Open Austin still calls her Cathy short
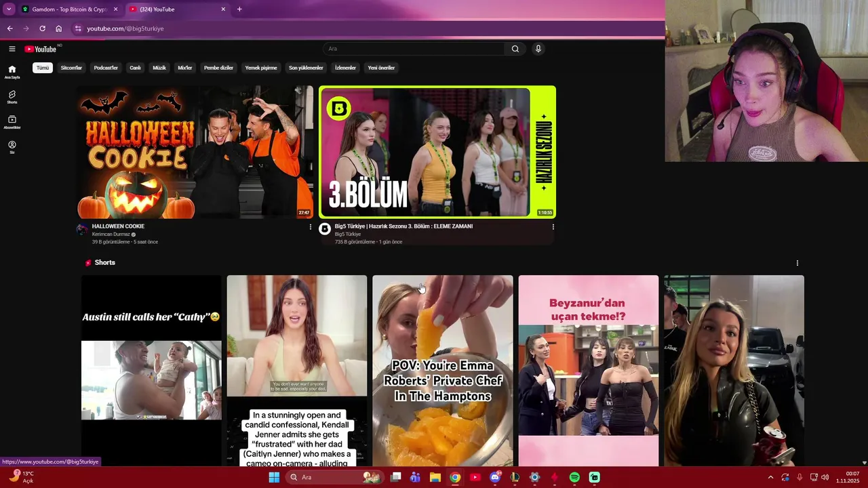868x488 pixels. coord(151,371)
